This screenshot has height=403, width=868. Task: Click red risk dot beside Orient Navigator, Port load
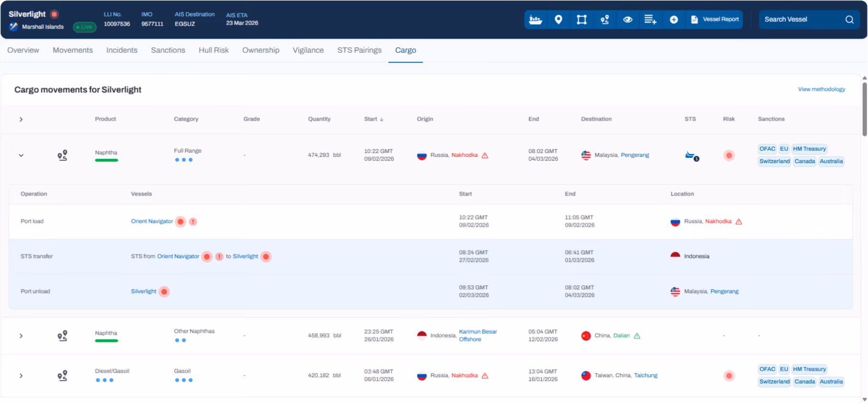pos(180,221)
